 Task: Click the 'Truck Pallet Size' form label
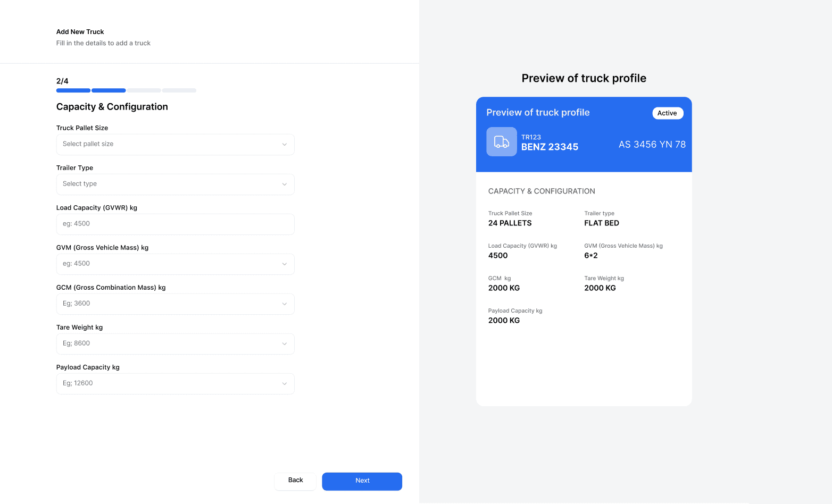click(x=82, y=128)
